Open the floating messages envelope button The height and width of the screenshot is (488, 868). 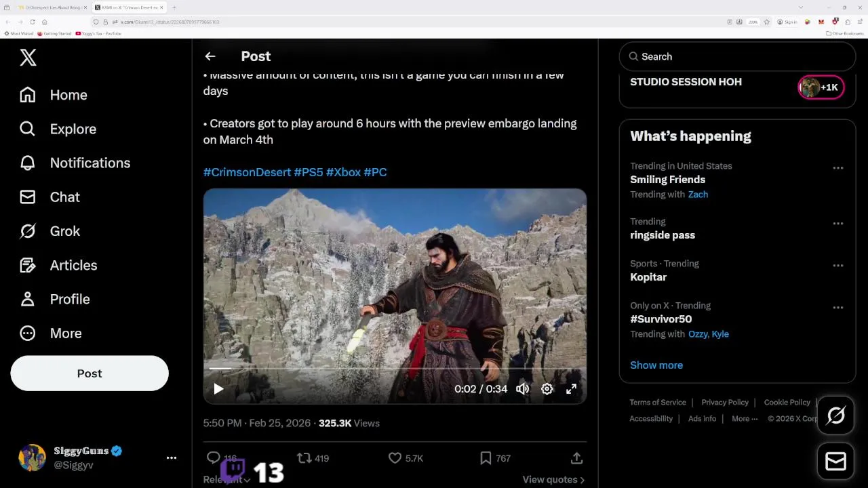[x=835, y=462]
